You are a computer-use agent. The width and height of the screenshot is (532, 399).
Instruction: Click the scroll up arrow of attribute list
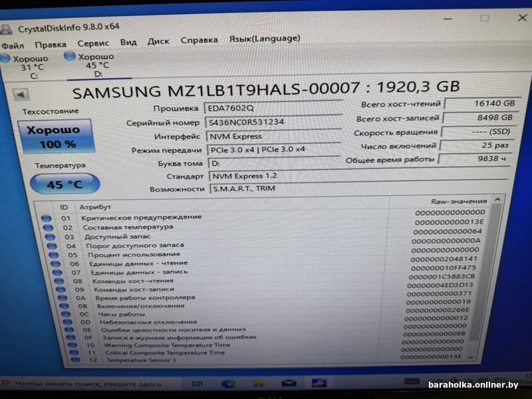coord(497,200)
